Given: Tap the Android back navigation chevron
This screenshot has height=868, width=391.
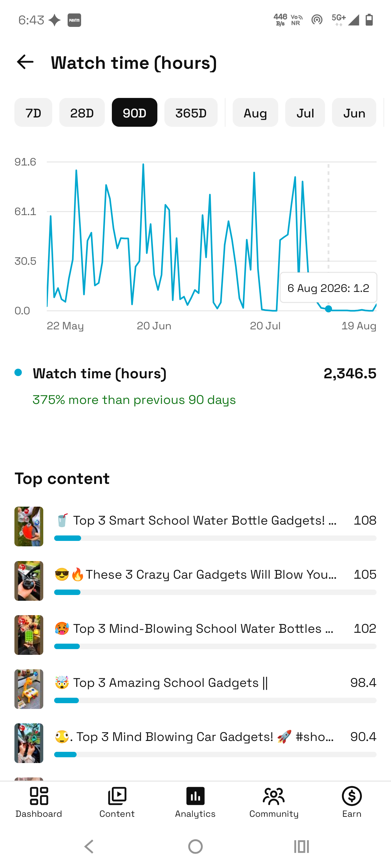Looking at the screenshot, I should pyautogui.click(x=89, y=846).
